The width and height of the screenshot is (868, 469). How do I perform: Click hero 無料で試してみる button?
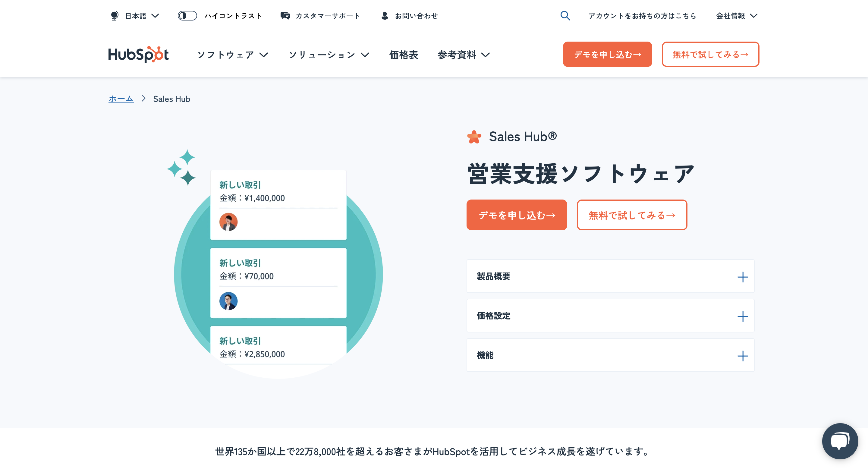click(x=632, y=215)
